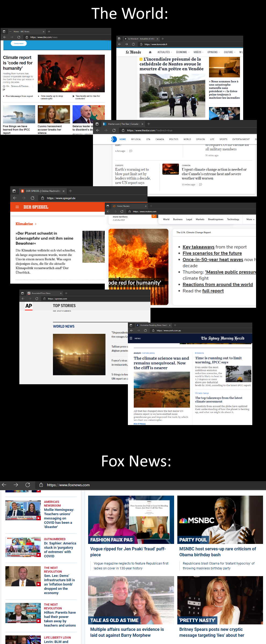
Task: Click the AP logo
Action: [x=29, y=306]
